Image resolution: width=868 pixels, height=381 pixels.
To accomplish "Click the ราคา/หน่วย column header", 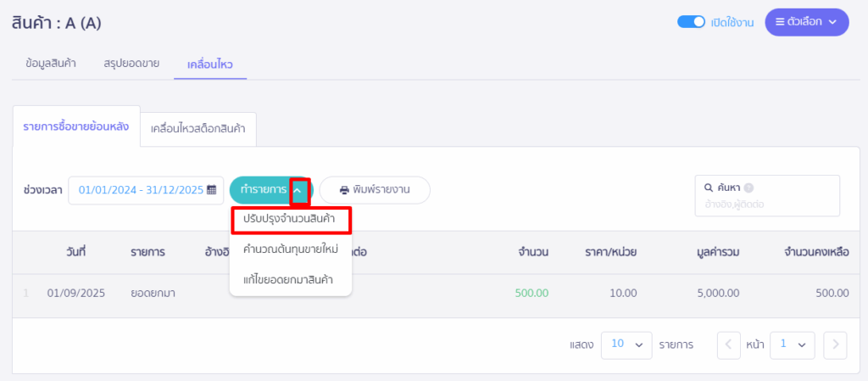I will point(611,252).
